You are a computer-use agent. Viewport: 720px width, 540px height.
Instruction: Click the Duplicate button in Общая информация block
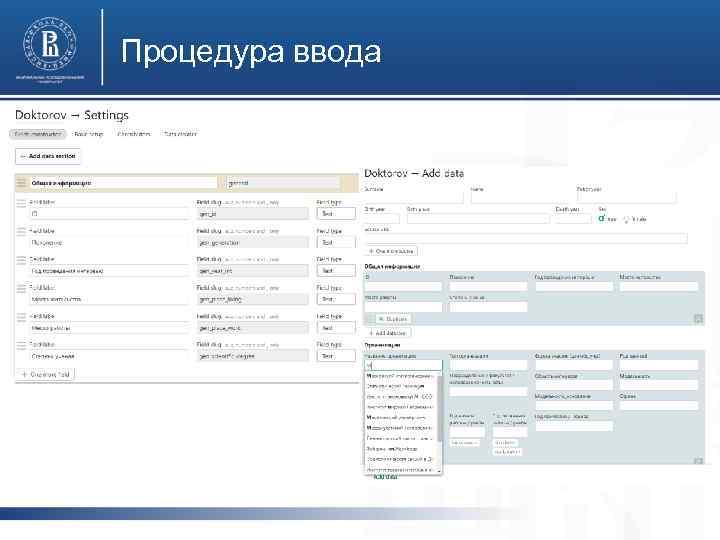[x=394, y=319]
